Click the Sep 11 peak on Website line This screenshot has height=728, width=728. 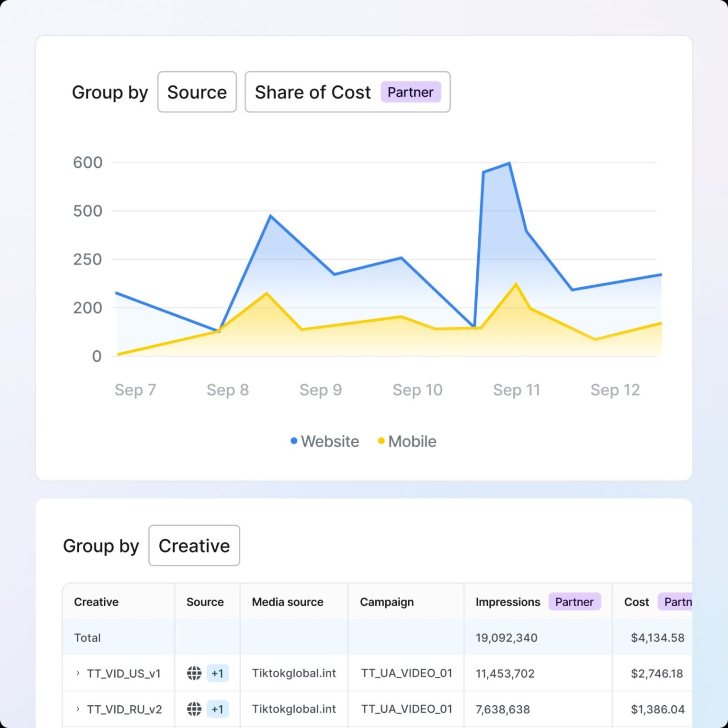point(509,164)
